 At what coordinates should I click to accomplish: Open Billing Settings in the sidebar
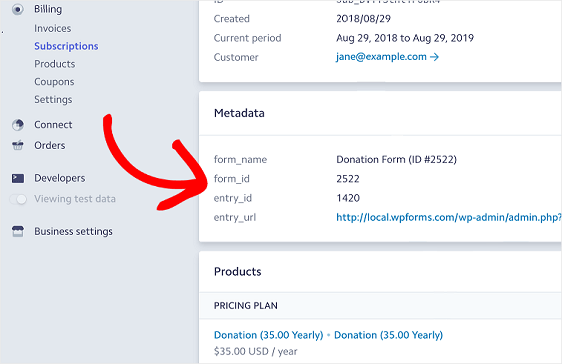(53, 99)
